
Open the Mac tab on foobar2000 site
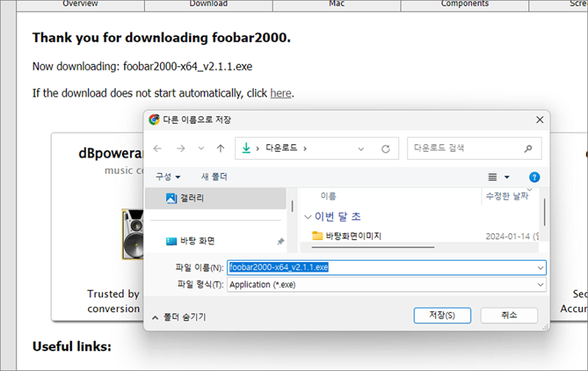(337, 4)
